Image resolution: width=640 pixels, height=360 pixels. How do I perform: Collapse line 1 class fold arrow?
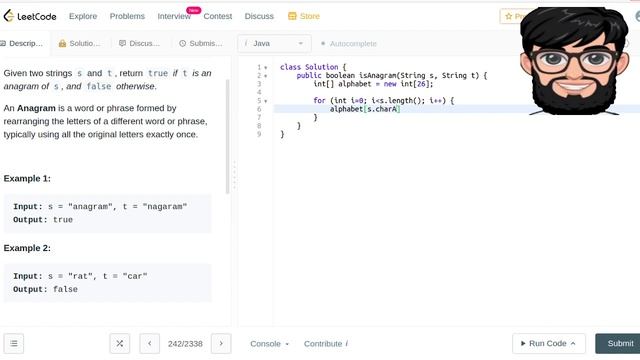[x=266, y=68]
